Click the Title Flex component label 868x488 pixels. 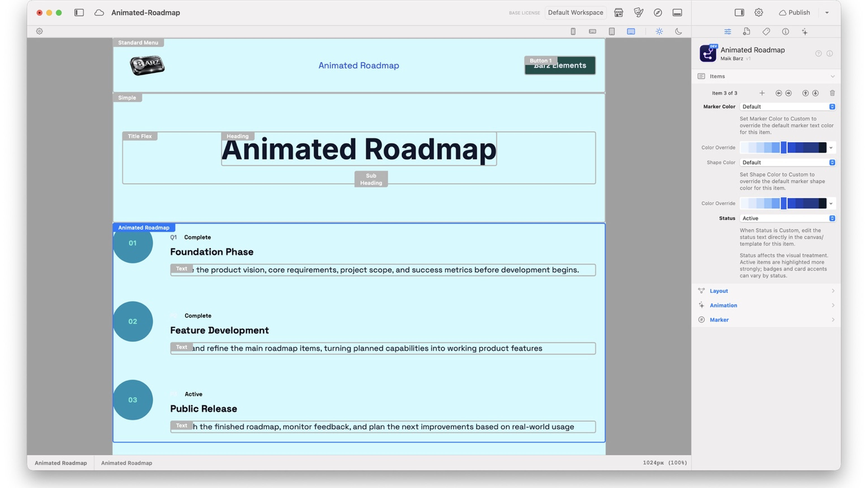tap(140, 136)
